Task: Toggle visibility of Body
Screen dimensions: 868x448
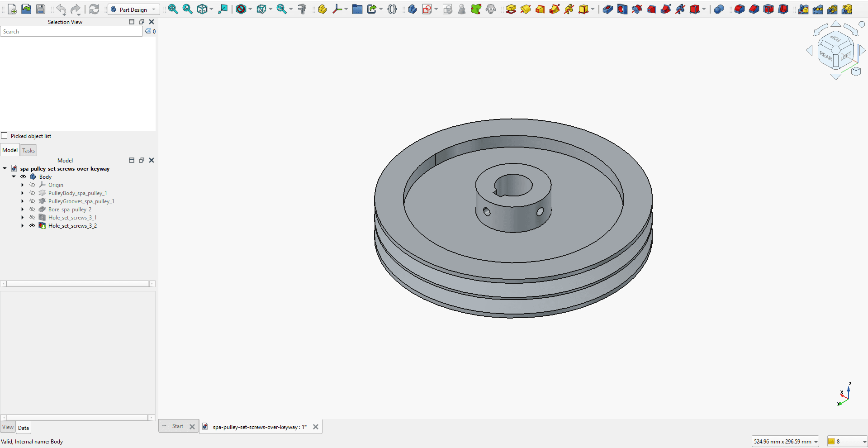Action: point(23,177)
